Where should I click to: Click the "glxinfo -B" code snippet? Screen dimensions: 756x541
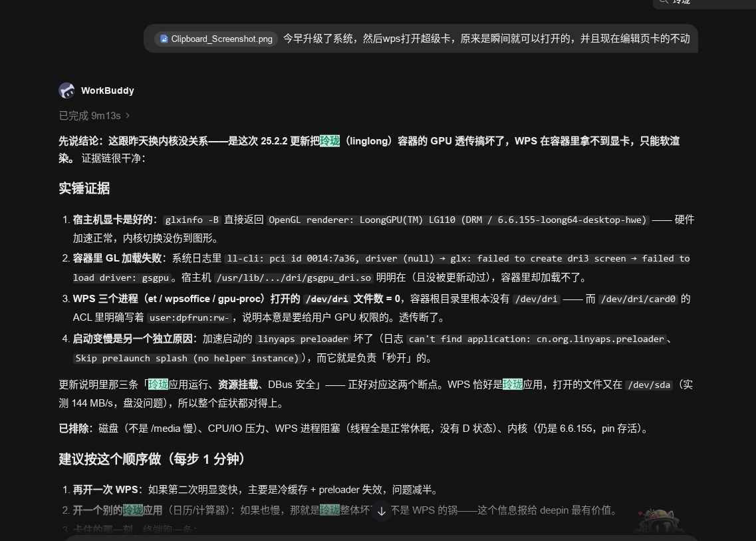click(x=192, y=220)
